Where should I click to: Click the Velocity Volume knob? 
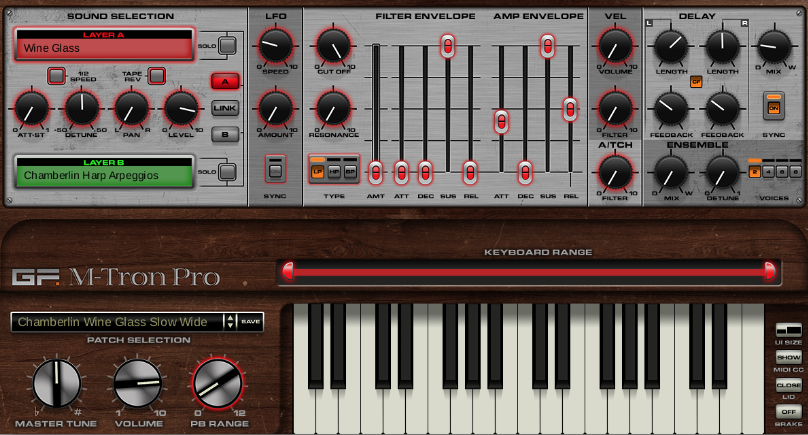click(x=615, y=46)
